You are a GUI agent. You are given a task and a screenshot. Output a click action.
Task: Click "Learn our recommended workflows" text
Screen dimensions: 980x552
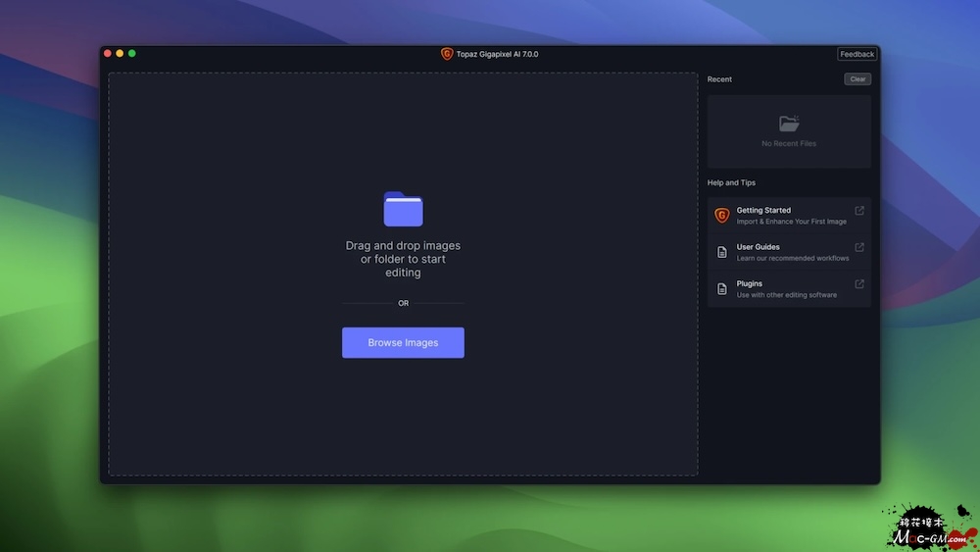click(793, 258)
